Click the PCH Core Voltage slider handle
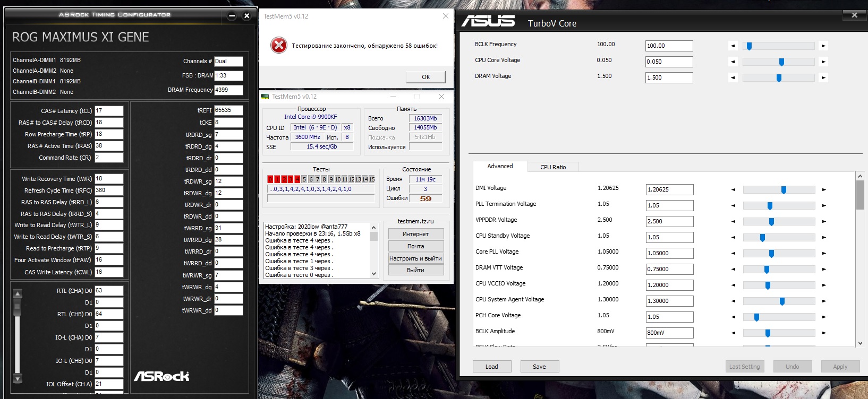Image resolution: width=868 pixels, height=399 pixels. click(x=756, y=317)
